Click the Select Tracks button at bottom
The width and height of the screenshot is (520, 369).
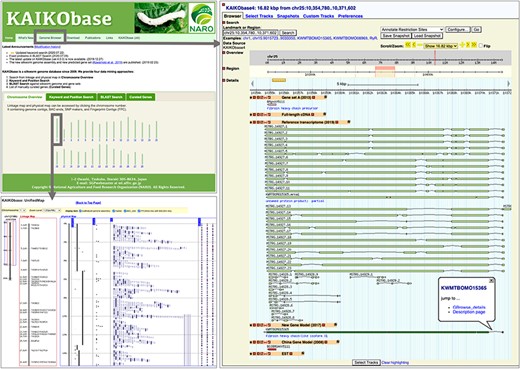click(x=366, y=362)
